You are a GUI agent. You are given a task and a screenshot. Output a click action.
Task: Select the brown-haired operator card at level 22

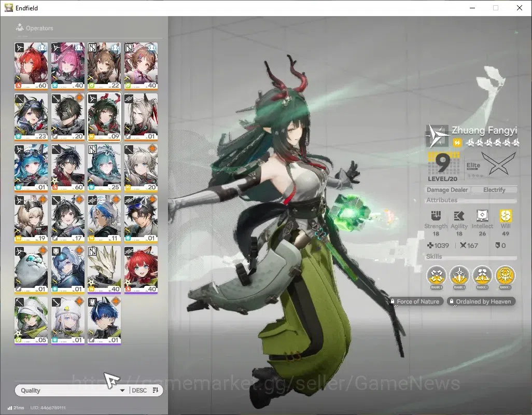click(104, 66)
